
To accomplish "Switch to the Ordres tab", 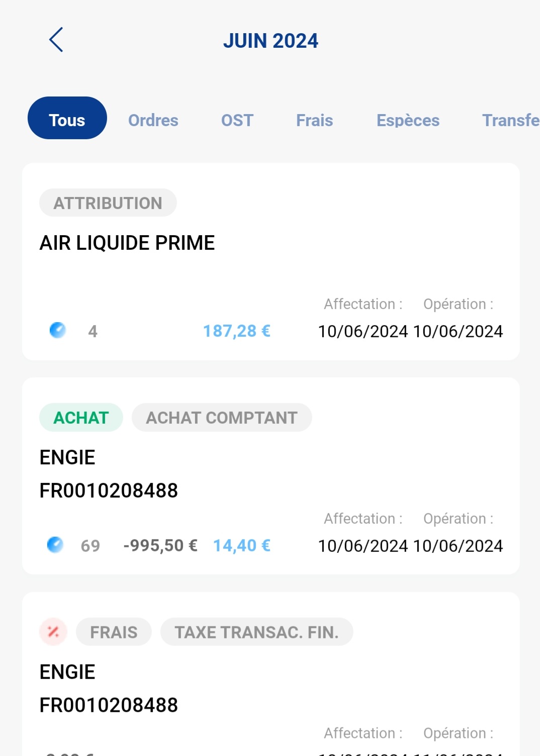I will click(x=153, y=121).
